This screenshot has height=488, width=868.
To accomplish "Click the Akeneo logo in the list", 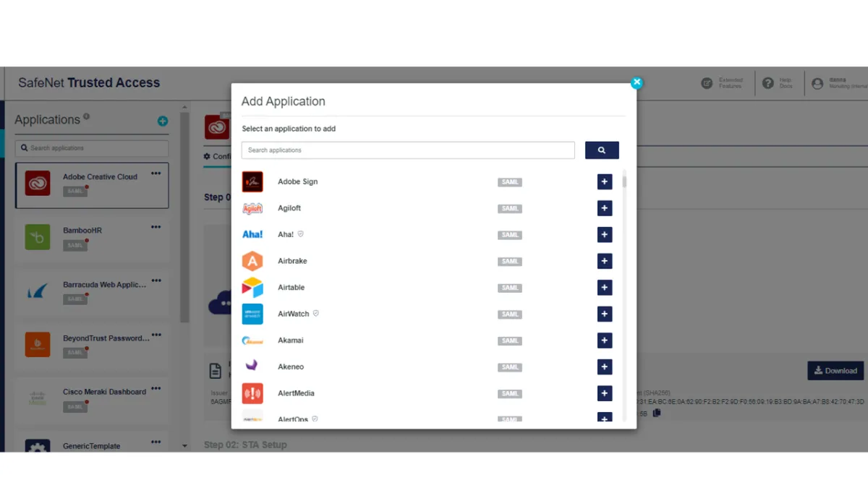I will tap(252, 367).
